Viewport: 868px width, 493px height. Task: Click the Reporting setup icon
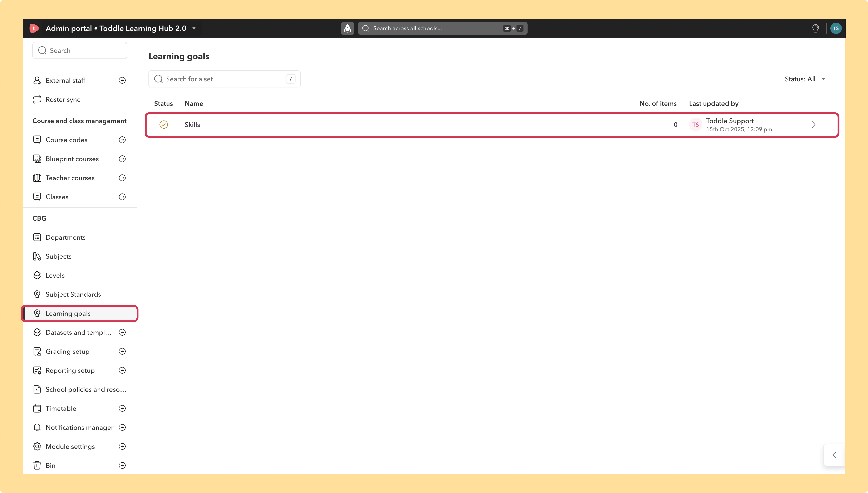point(37,370)
